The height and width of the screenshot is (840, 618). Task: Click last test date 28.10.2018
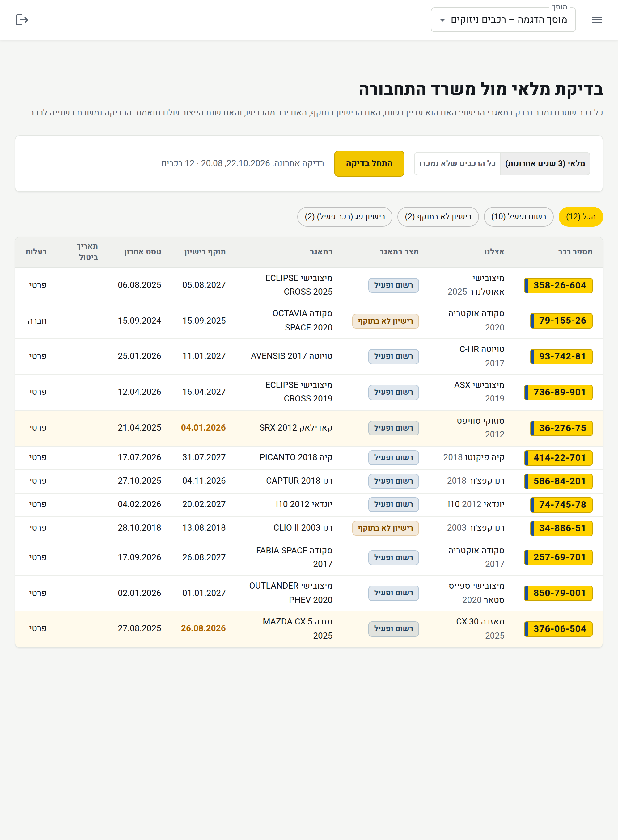tap(139, 528)
